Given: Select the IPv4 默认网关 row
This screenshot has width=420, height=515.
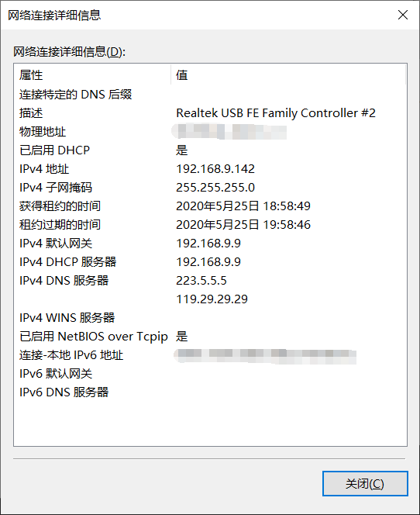Looking at the screenshot, I should pyautogui.click(x=210, y=244).
